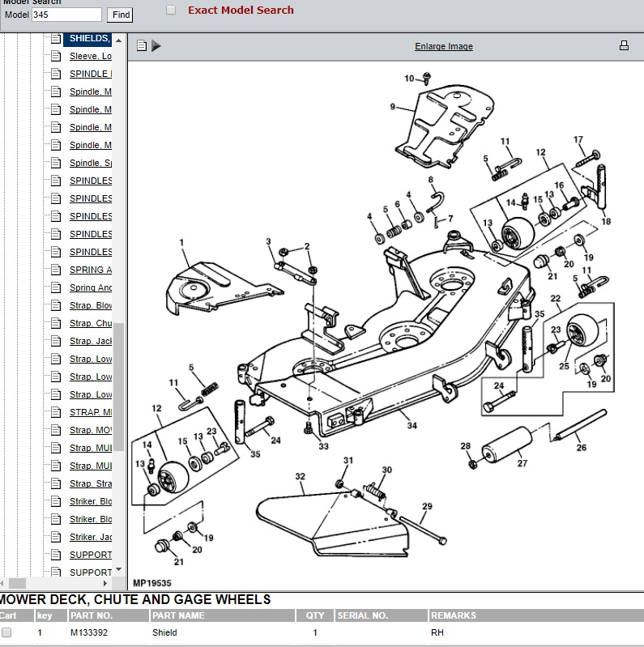
Task: Click the tree panel horizontal scroll left arrow
Action: coord(3,583)
